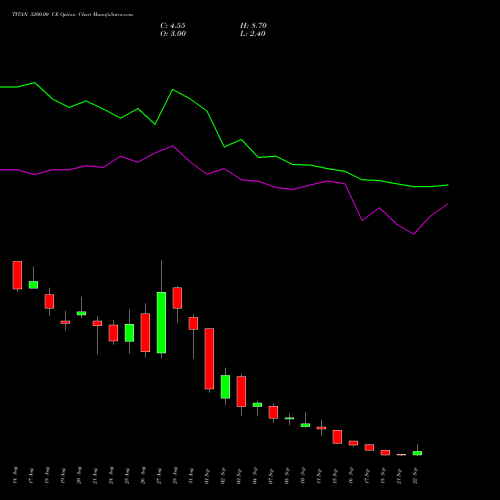Viewport: 500px width, 500px height.
Task: Select the 01 Sep date label
Action: point(207,475)
